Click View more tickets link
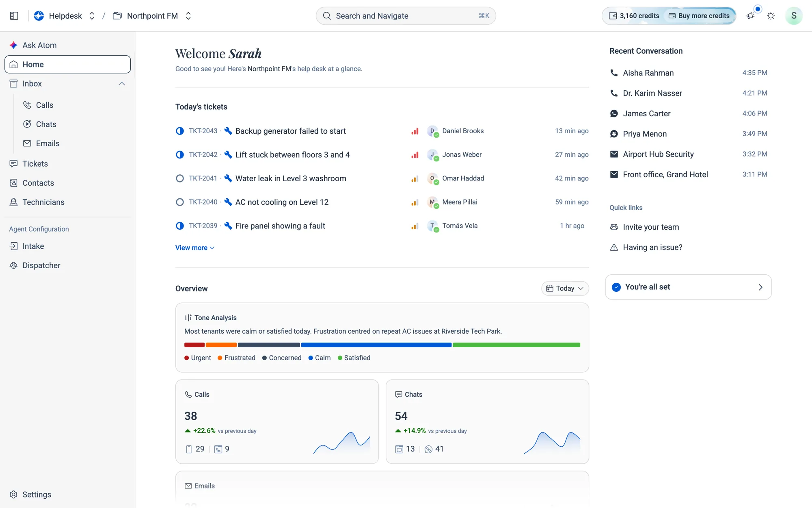This screenshot has width=812, height=508. (195, 247)
